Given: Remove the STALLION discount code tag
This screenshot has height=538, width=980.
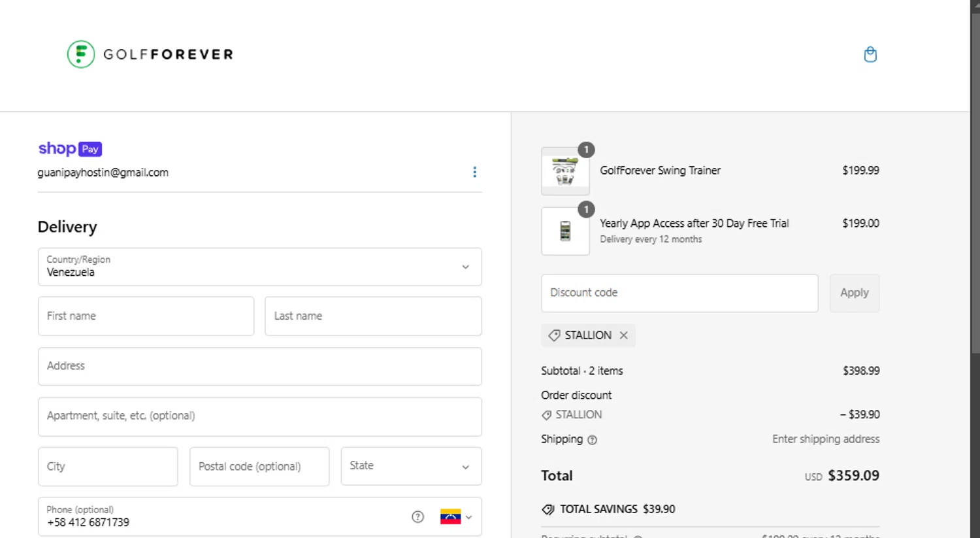Looking at the screenshot, I should coord(624,335).
